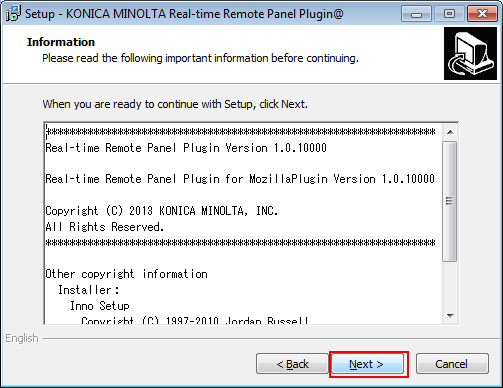Cancel the plugin installation

[452, 364]
